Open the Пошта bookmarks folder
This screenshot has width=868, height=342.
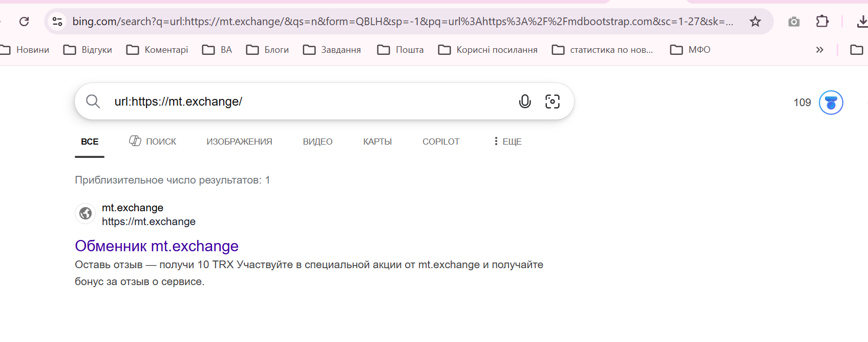point(400,50)
